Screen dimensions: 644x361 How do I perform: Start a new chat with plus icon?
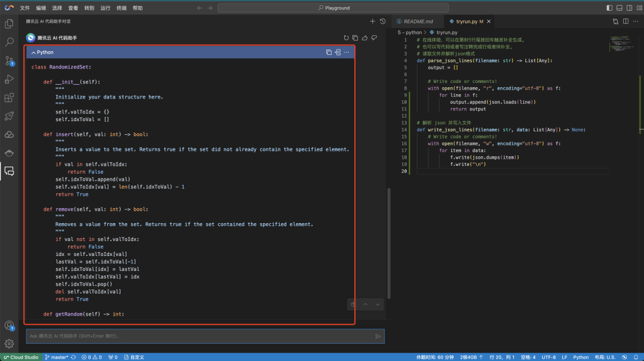click(373, 21)
